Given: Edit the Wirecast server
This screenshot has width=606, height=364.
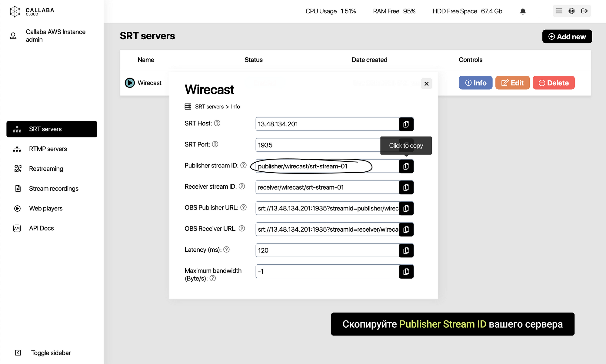Looking at the screenshot, I should point(512,83).
